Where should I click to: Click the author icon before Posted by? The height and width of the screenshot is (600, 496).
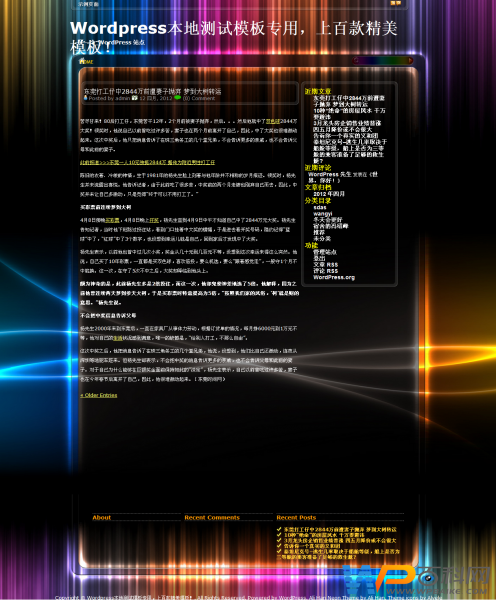coord(86,98)
